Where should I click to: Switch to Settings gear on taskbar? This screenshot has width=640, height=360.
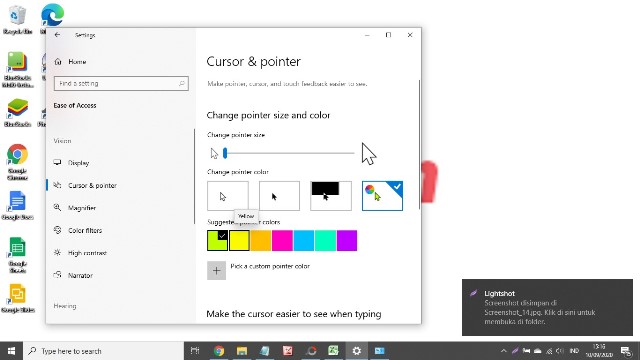pyautogui.click(x=357, y=351)
